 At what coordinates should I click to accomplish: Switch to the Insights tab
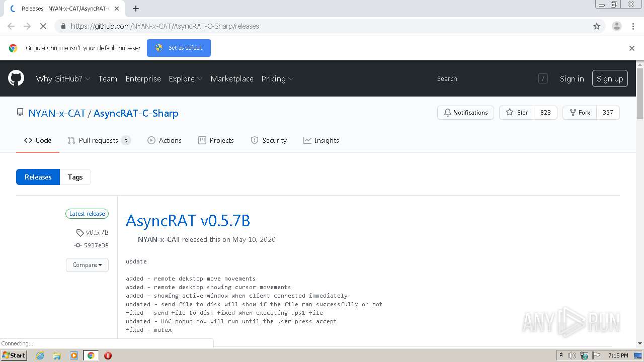click(321, 140)
